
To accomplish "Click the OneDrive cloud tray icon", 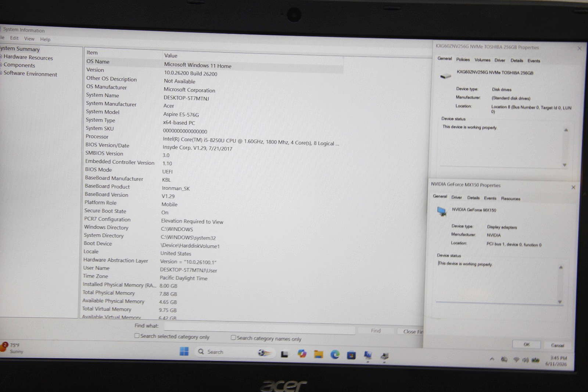I will pos(504,359).
